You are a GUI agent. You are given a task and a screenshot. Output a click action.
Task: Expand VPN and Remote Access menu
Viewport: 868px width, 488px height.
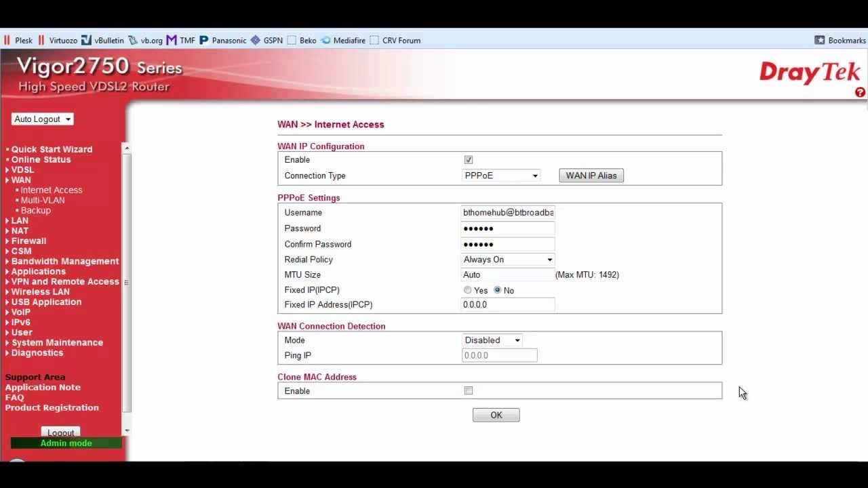(x=64, y=282)
